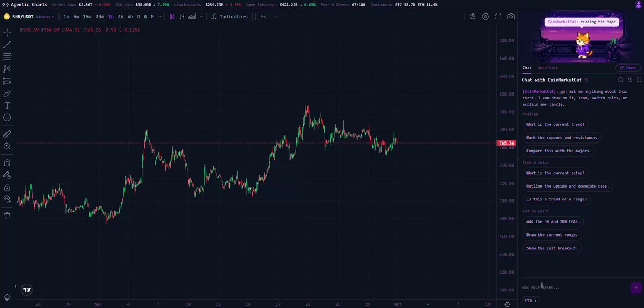Ask 'What is the current trend?'

pyautogui.click(x=555, y=124)
